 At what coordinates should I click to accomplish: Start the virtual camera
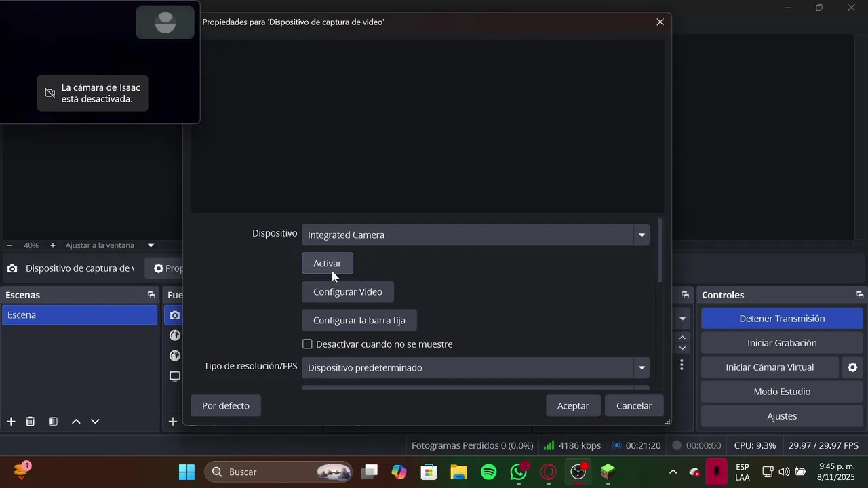click(770, 367)
